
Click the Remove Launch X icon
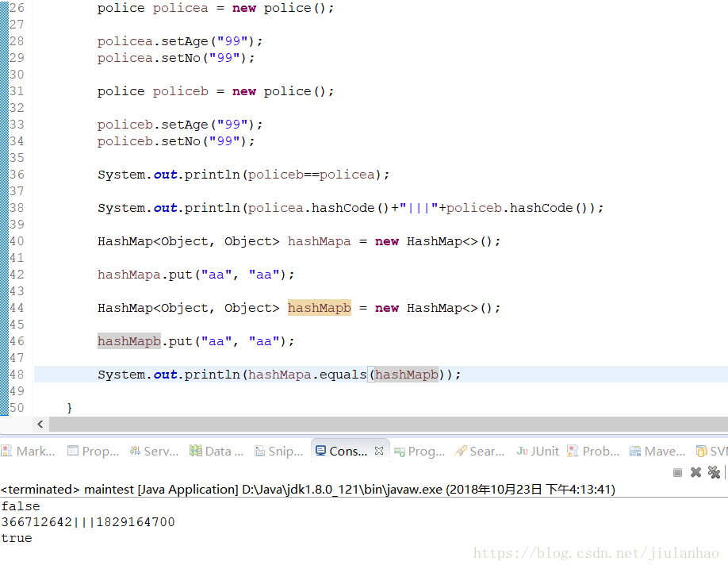pos(695,472)
